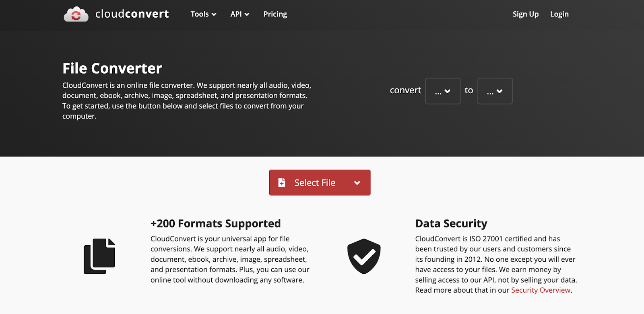Image resolution: width=644 pixels, height=314 pixels.
Task: Expand the target format dropdown after to
Action: pyautogui.click(x=495, y=91)
